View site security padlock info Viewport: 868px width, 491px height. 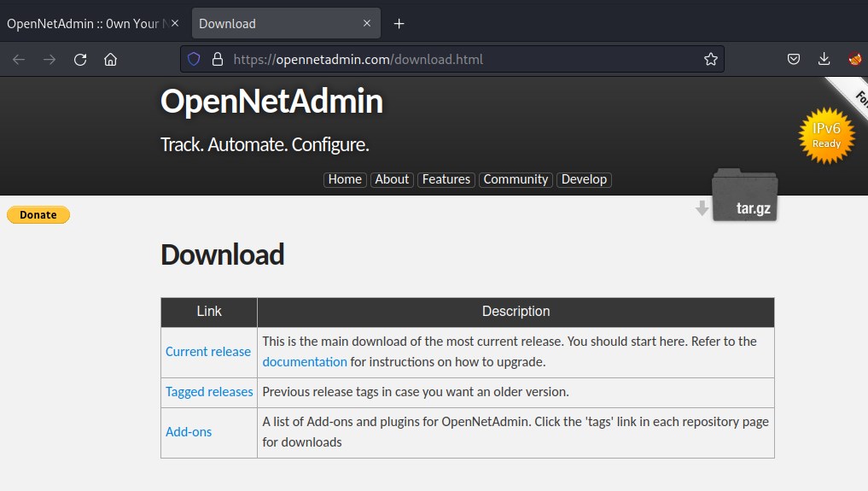[x=217, y=59]
